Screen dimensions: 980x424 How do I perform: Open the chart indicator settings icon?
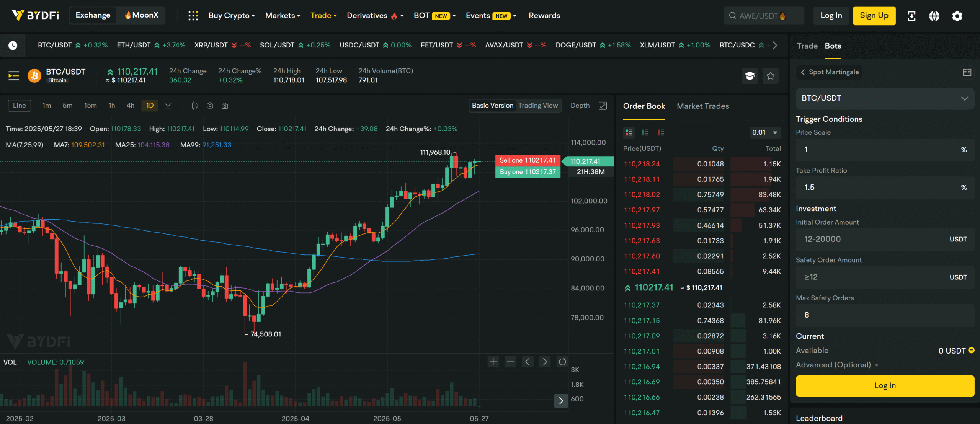210,106
